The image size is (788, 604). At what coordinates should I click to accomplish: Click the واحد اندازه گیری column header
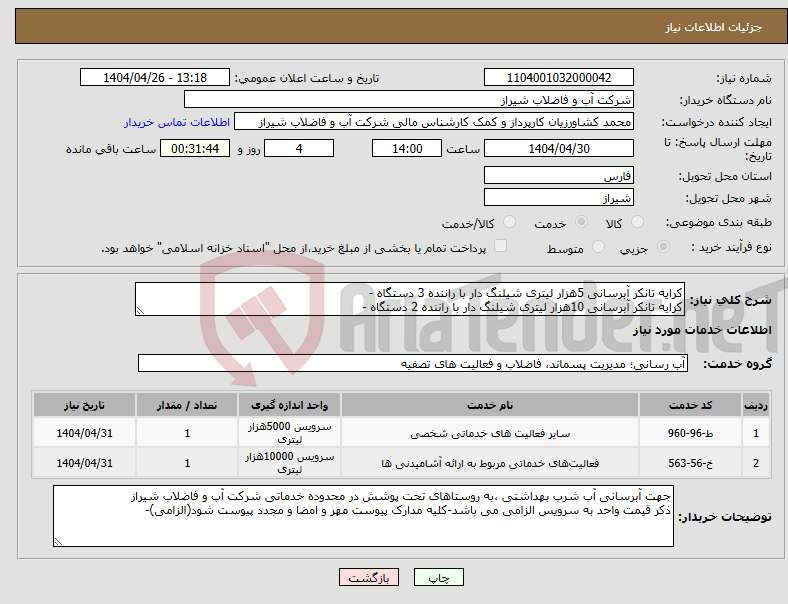tap(289, 405)
